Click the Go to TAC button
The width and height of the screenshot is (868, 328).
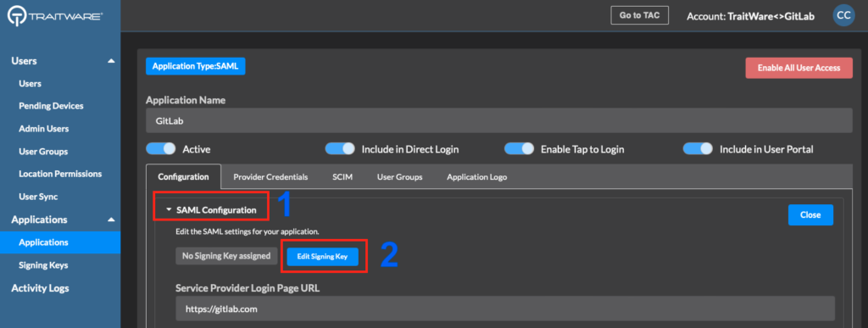(x=639, y=15)
